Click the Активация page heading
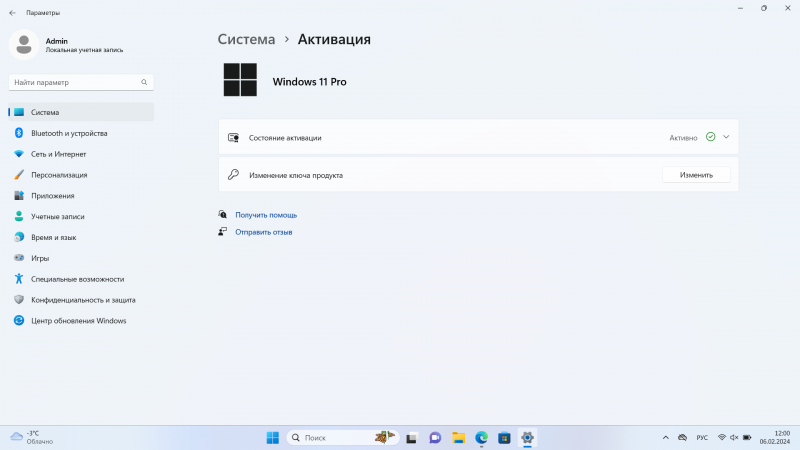The height and width of the screenshot is (450, 800). pos(334,39)
